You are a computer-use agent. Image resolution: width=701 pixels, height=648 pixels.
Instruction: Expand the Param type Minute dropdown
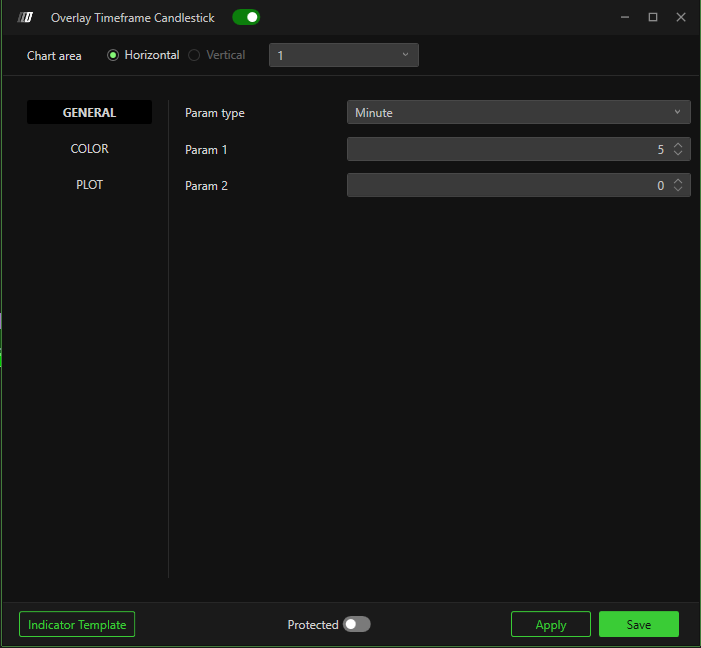pyautogui.click(x=518, y=113)
